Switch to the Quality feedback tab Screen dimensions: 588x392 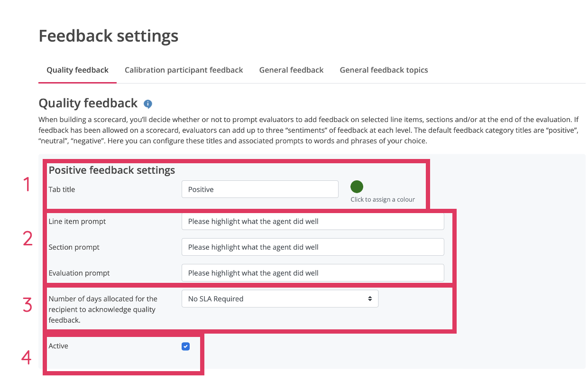coord(77,70)
